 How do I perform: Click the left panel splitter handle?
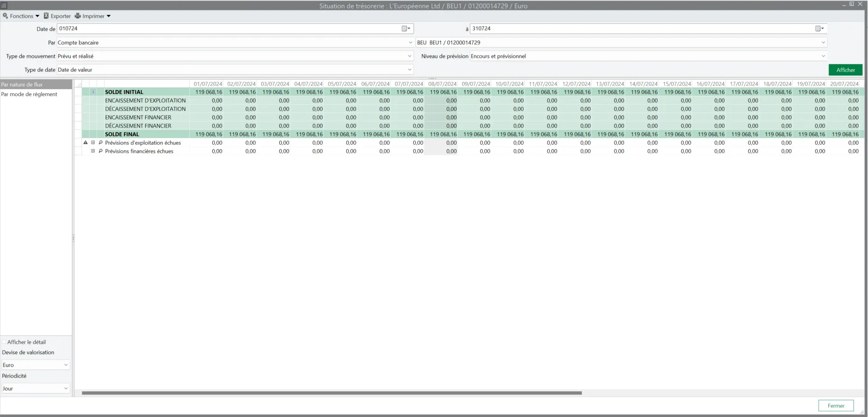73,238
